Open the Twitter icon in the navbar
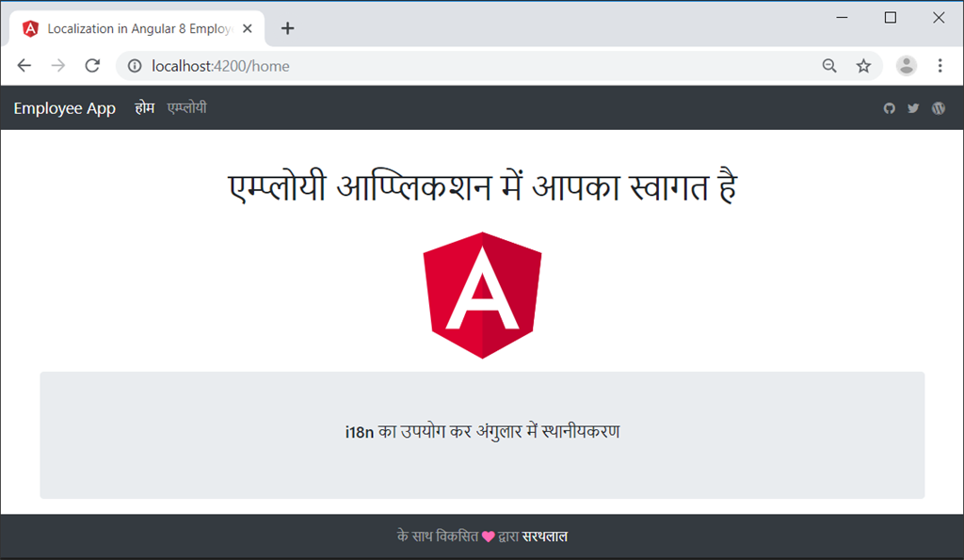The image size is (964, 560). [913, 108]
